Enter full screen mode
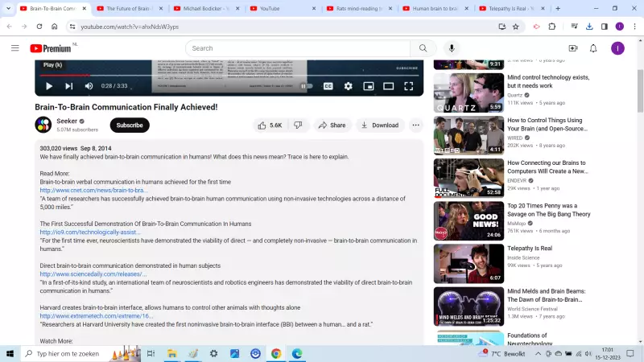 pyautogui.click(x=409, y=86)
